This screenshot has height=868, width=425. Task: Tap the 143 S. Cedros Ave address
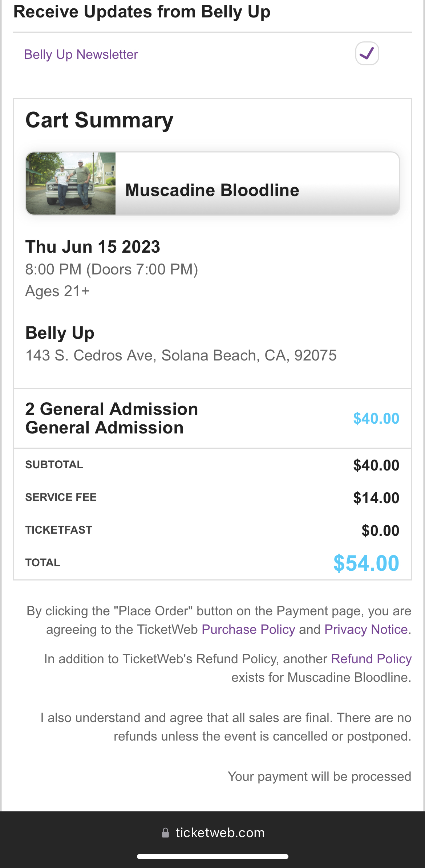pos(181,355)
